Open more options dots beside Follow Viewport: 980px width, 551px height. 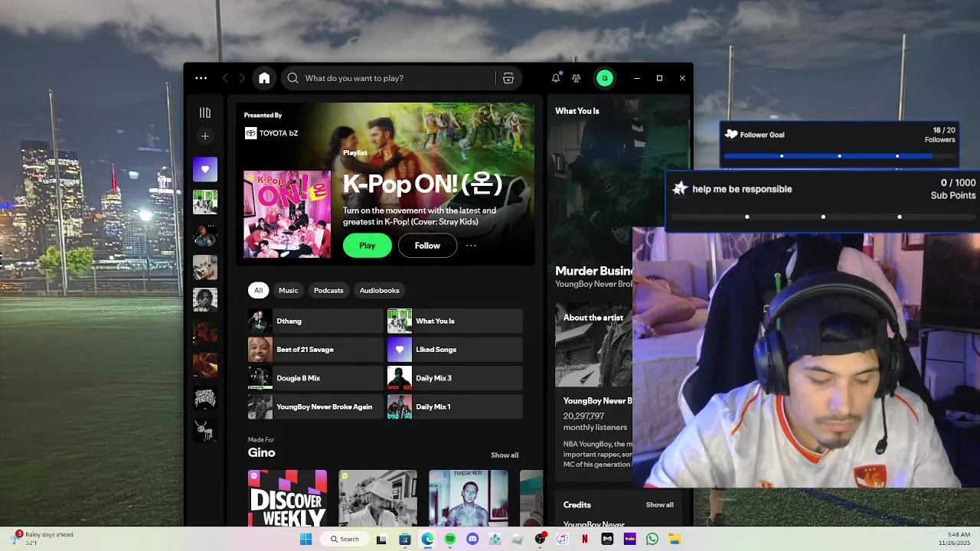pyautogui.click(x=471, y=246)
